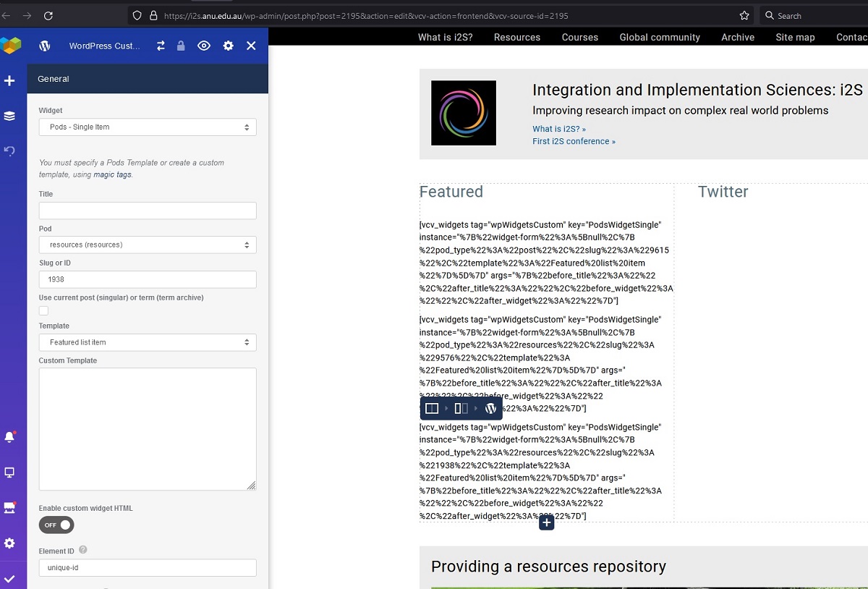The width and height of the screenshot is (868, 589).
Task: Open What is i2S? menu item
Action: (446, 37)
